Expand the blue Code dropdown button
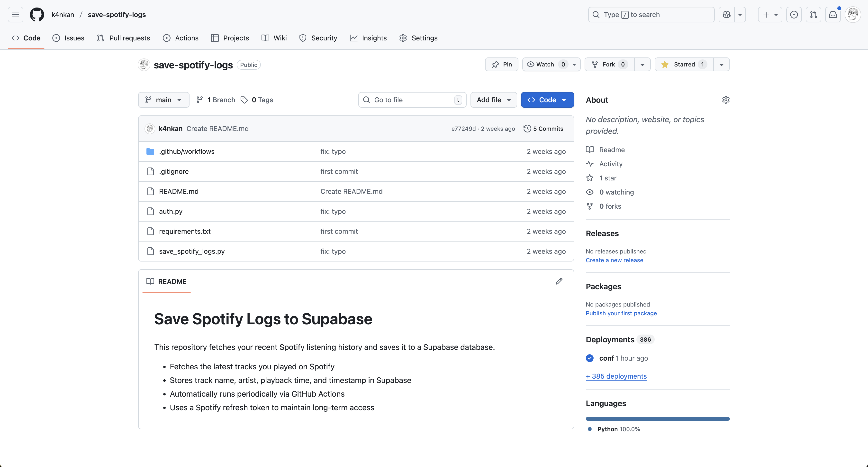This screenshot has height=467, width=868. [547, 100]
